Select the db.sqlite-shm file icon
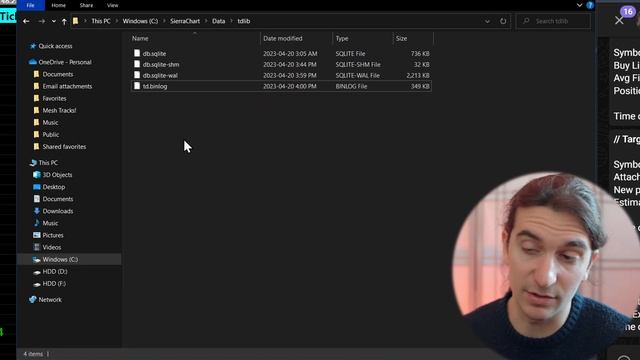This screenshot has width=640, height=360. 137,64
